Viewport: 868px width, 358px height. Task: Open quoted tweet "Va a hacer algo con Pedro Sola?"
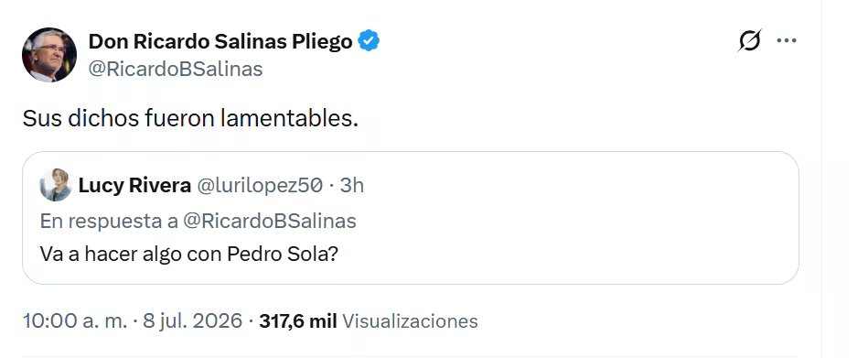pyautogui.click(x=188, y=255)
